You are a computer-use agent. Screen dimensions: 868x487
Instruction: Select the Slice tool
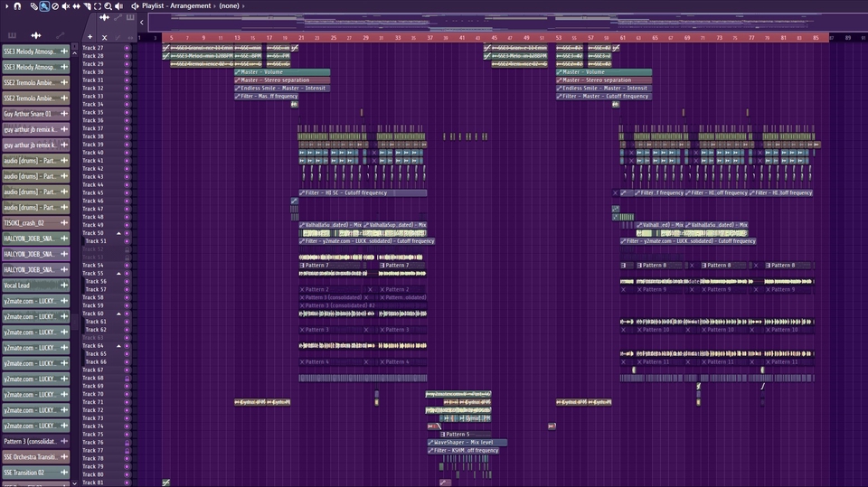tap(87, 6)
